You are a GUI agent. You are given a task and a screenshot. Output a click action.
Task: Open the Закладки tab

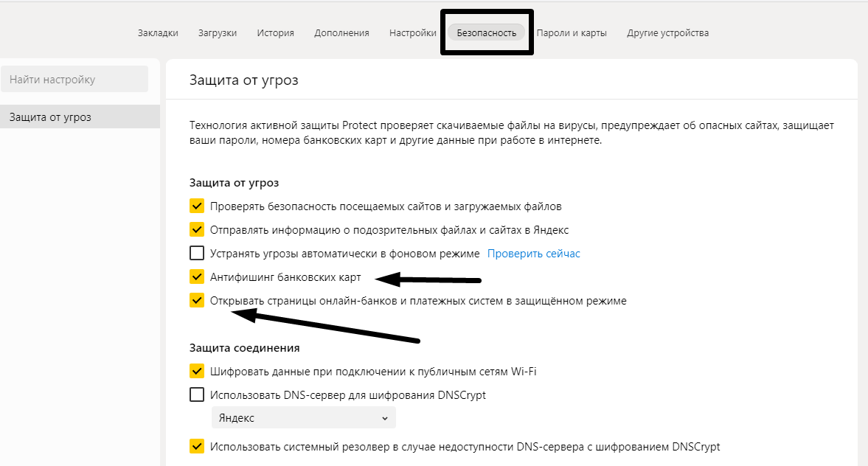[158, 32]
